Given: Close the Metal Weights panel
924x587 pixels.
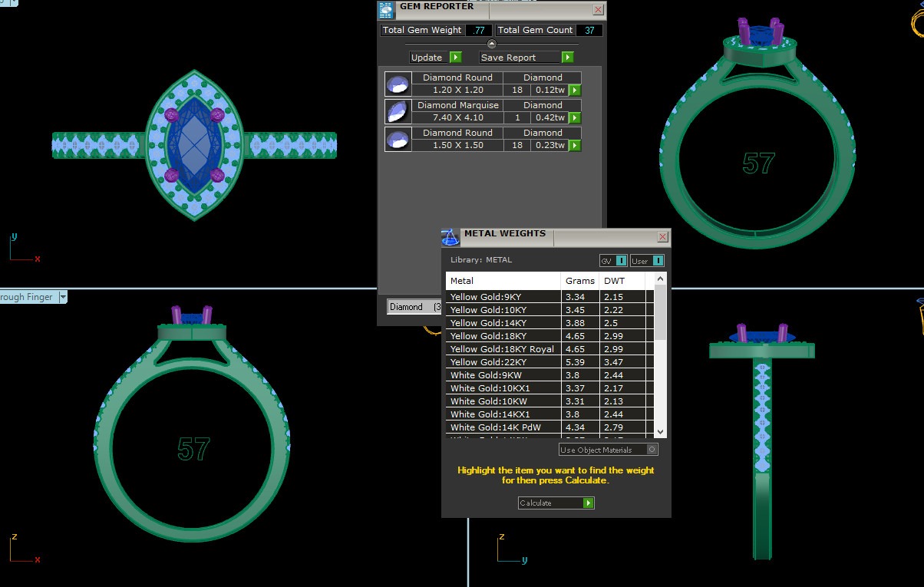Looking at the screenshot, I should click(662, 237).
